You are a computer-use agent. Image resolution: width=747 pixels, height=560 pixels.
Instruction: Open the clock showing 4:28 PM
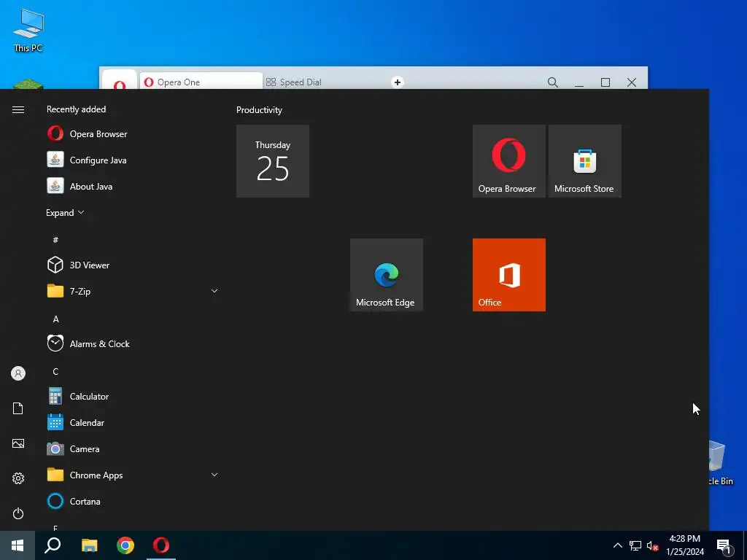click(x=684, y=545)
